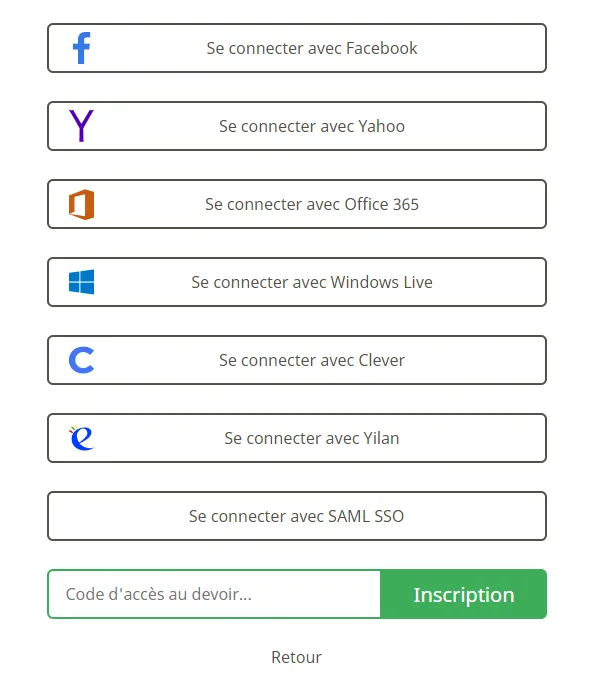Choose "Se connecter avec Clever" label
Image resolution: width=598 pixels, height=683 pixels.
(x=311, y=360)
